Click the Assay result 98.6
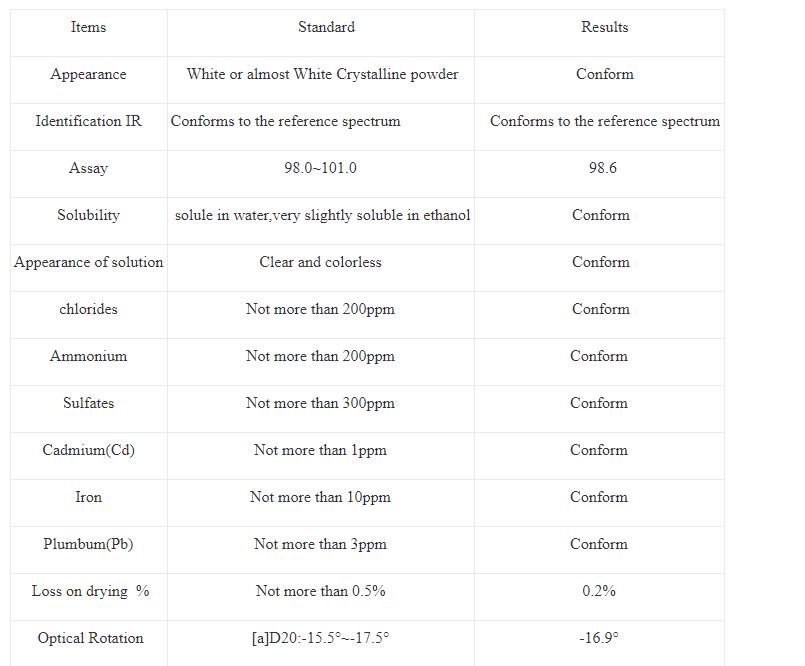 (602, 168)
